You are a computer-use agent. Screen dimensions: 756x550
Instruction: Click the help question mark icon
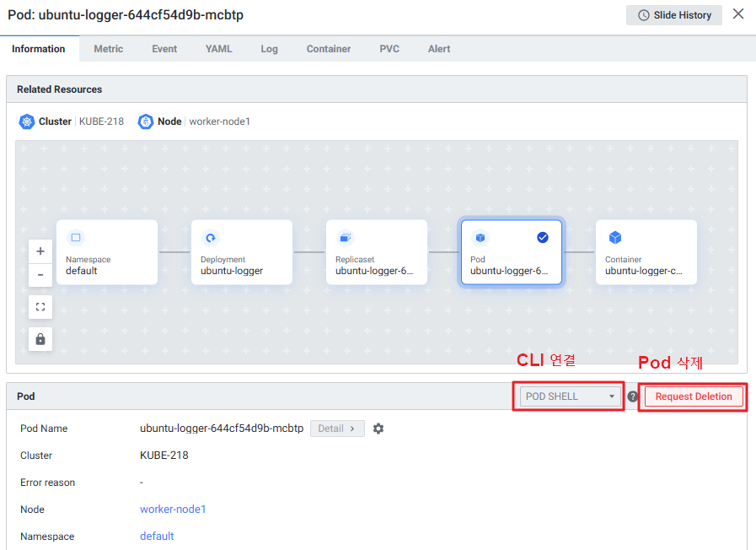[x=632, y=396]
